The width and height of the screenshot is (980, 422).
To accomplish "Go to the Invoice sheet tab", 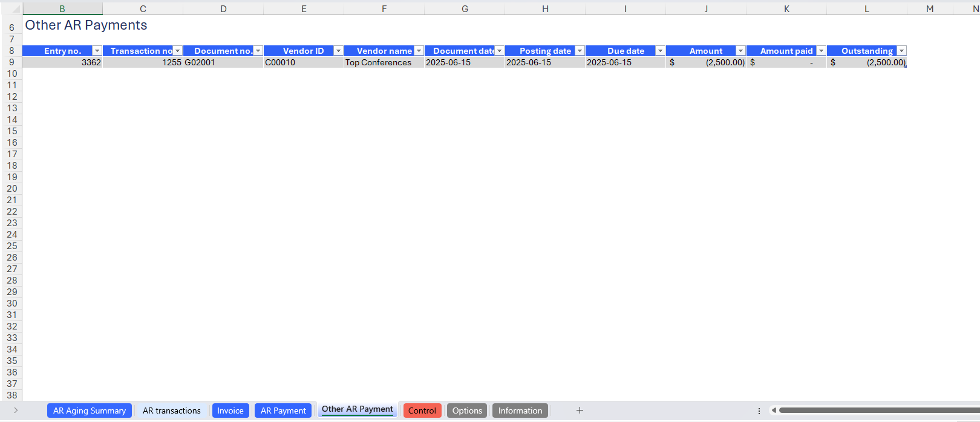I will coord(230,411).
